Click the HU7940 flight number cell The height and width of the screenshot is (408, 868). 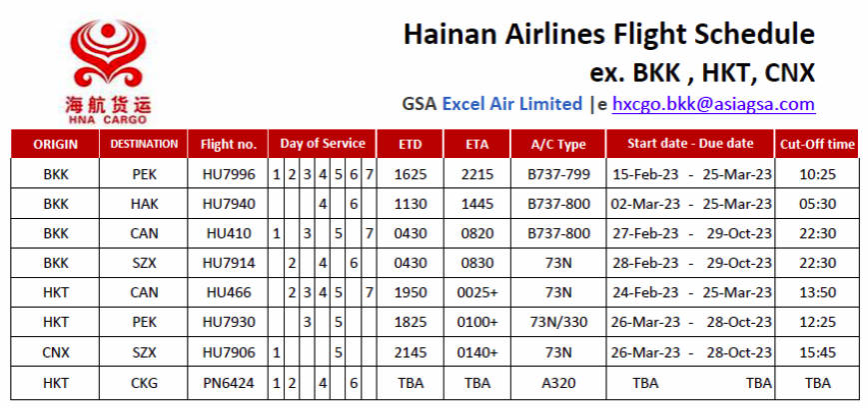[228, 204]
